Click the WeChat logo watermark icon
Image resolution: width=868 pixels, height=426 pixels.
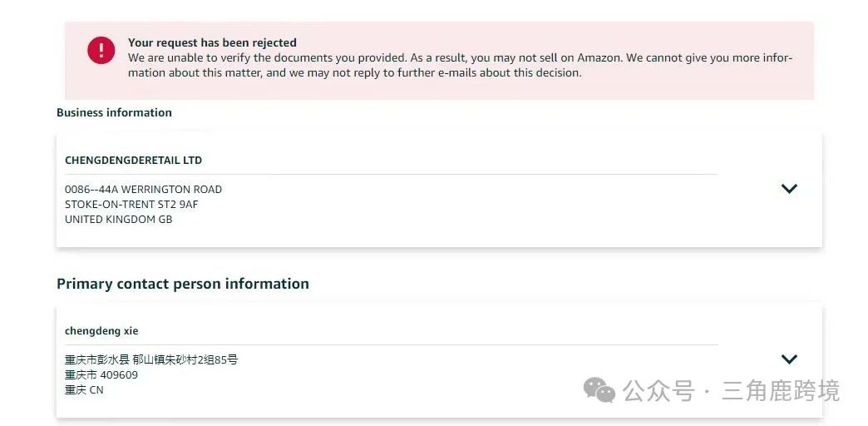(599, 390)
